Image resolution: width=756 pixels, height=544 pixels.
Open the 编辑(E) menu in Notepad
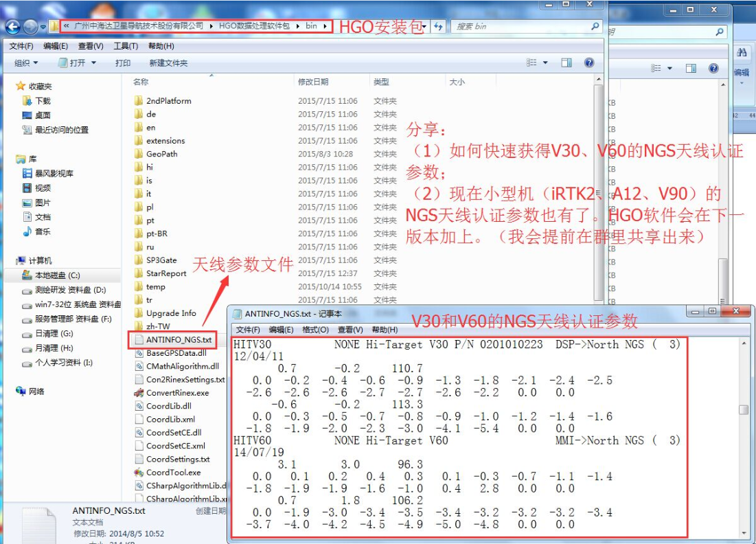point(281,330)
